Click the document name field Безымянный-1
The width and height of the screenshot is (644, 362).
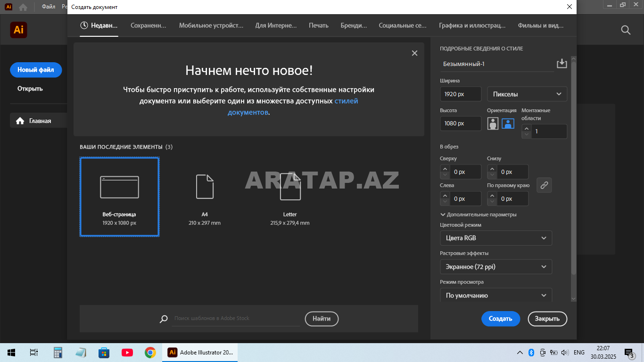coord(497,64)
